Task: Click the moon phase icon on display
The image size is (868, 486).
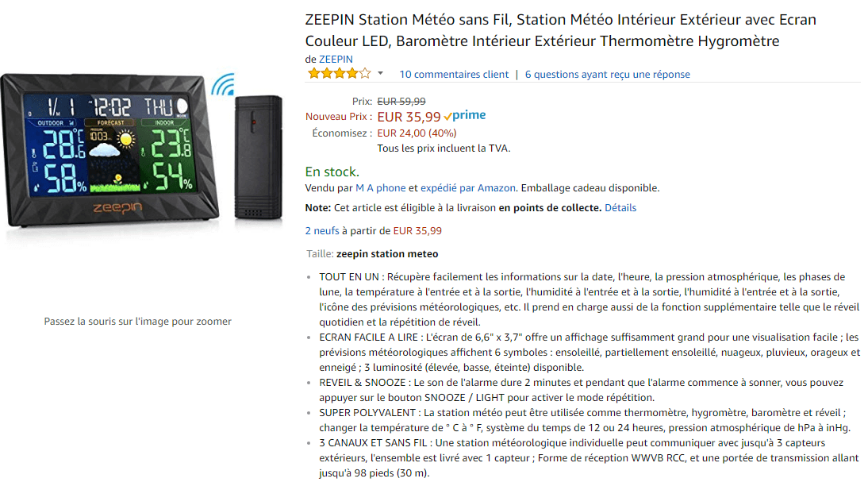Action: 183,106
